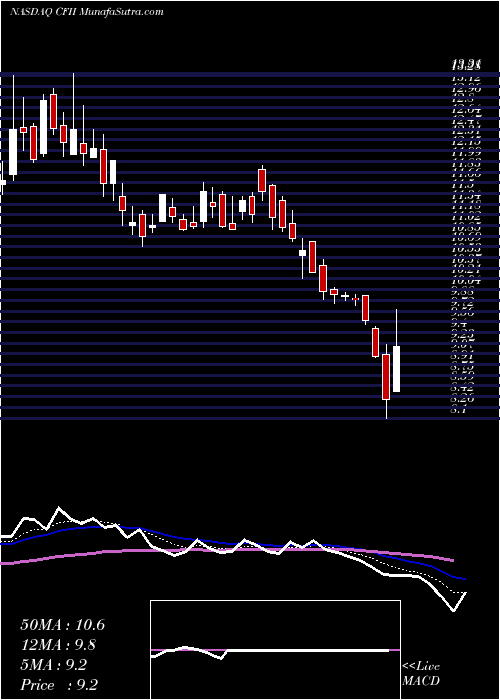Screen dimensions: 500x700
Task: Select the 50MA : 10.6 reading
Action: (62, 625)
